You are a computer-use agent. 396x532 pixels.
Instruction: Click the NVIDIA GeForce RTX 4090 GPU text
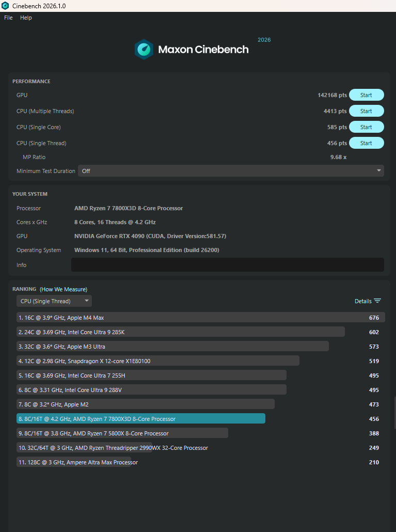point(150,236)
